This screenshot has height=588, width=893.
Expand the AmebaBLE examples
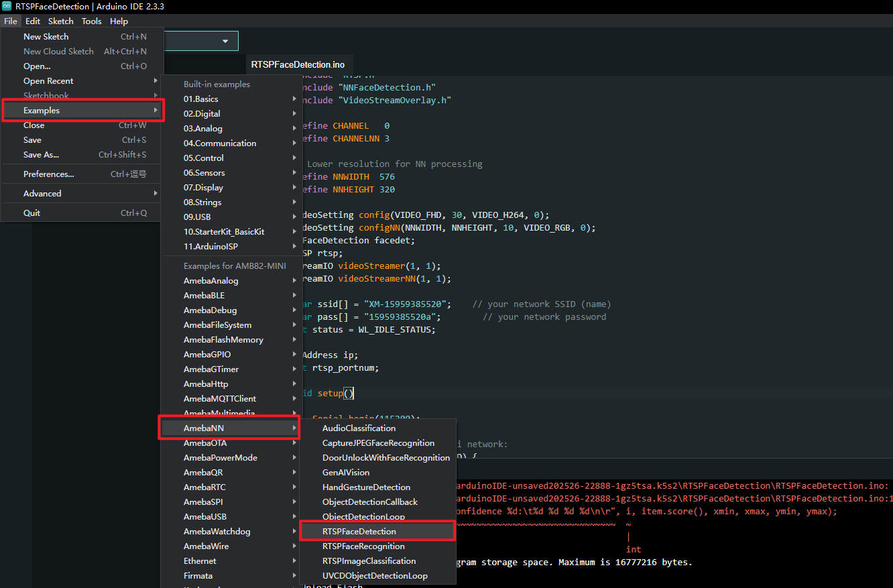tap(231, 296)
